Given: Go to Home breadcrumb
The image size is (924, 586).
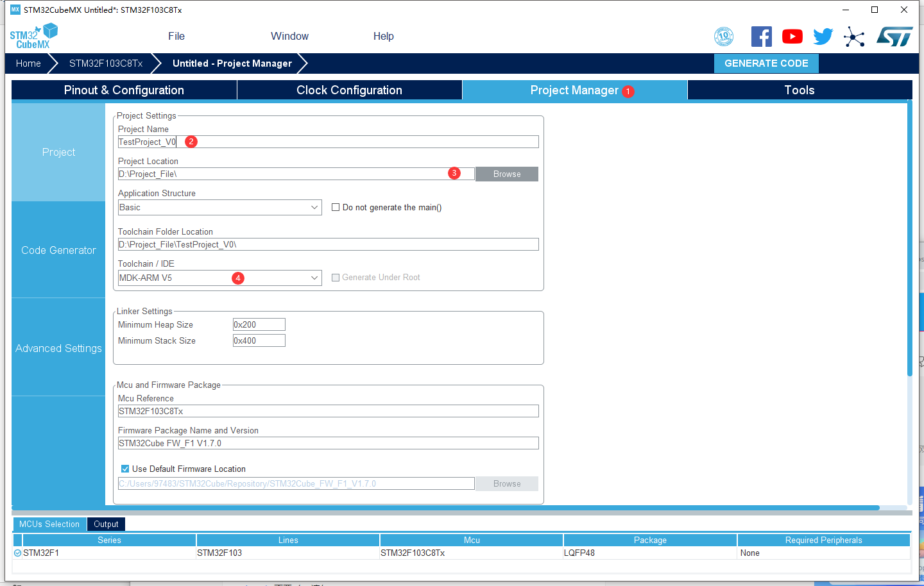Looking at the screenshot, I should pyautogui.click(x=28, y=63).
